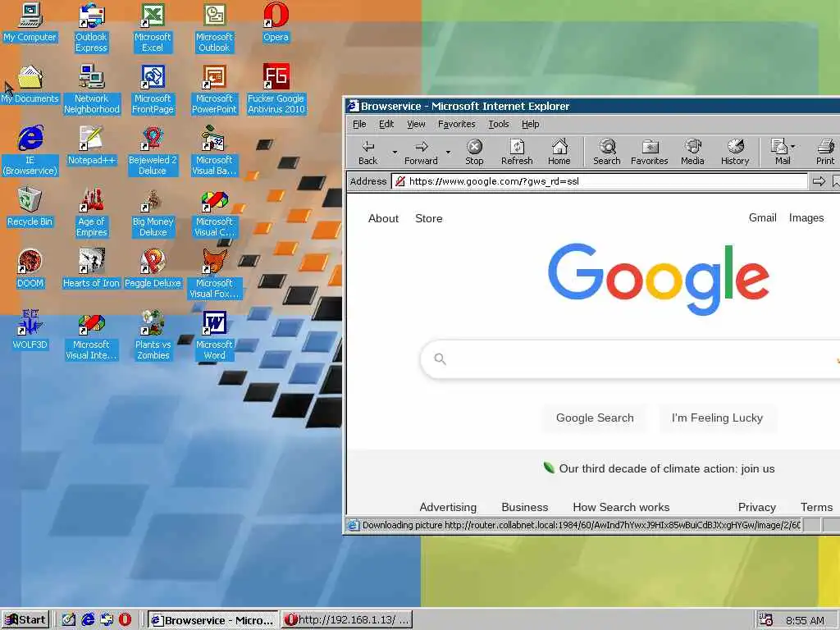Open the Media bar
The image size is (840, 630).
(692, 152)
